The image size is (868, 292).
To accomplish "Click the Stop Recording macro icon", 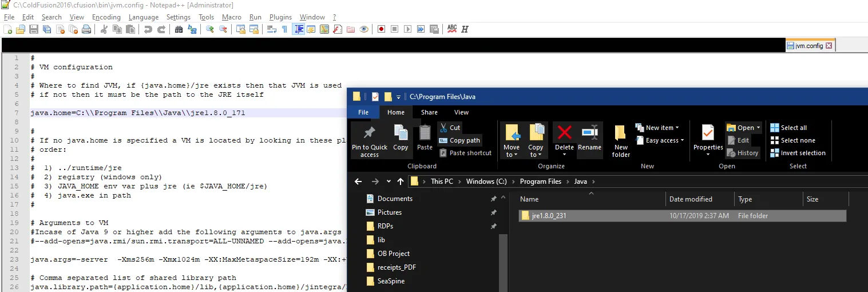I will pyautogui.click(x=394, y=29).
